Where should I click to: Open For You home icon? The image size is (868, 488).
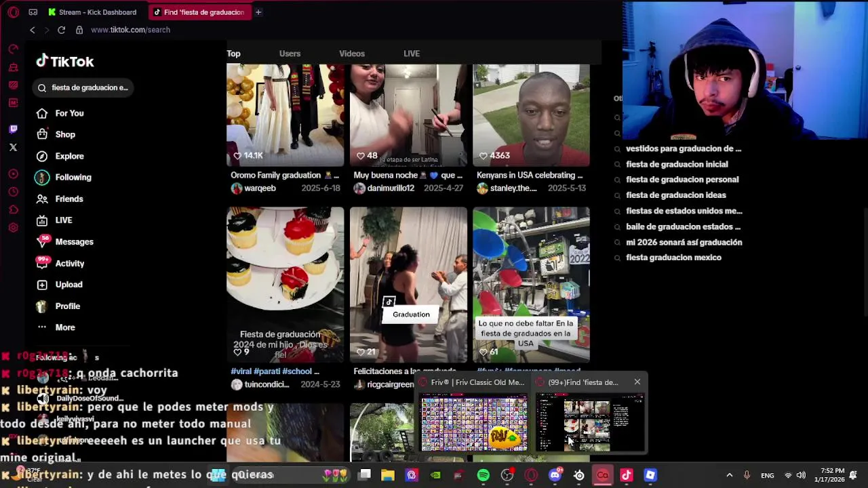(42, 113)
